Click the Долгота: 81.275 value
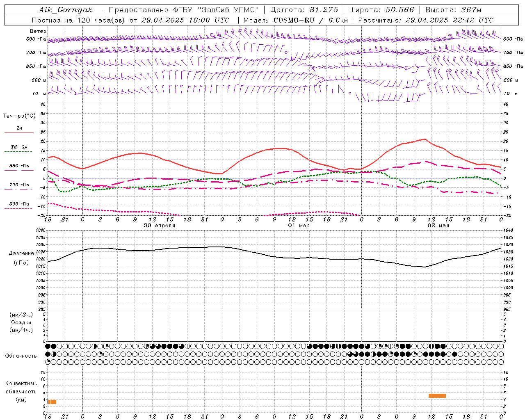This screenshot has width=525, height=420. coord(304,10)
